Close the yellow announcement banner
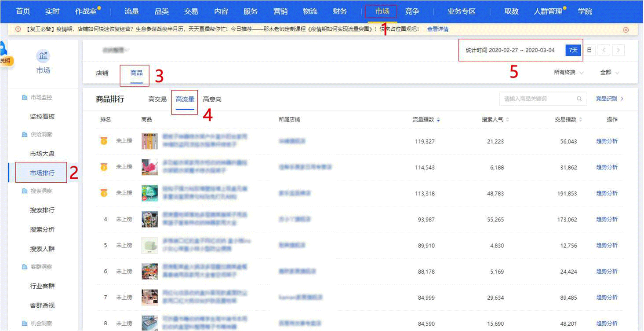The image size is (644, 331). (x=626, y=30)
